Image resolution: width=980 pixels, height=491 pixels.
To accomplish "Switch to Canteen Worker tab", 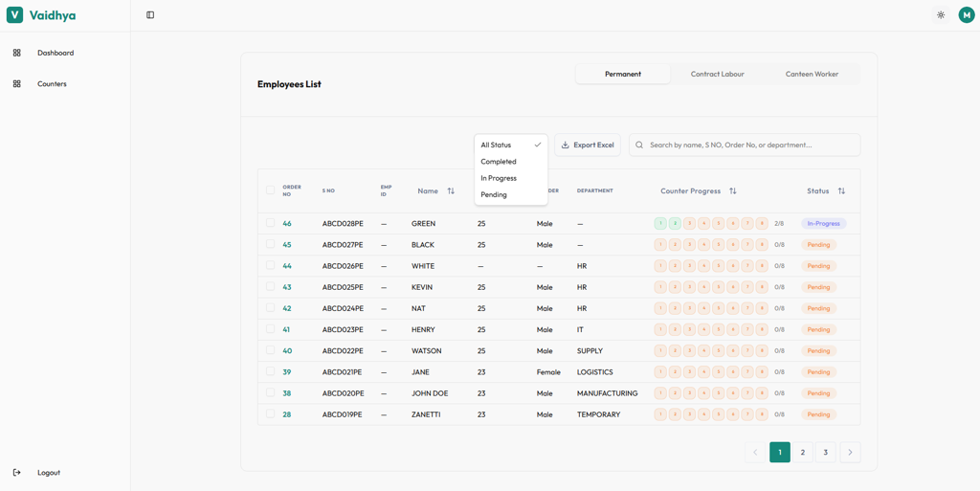I will (812, 74).
